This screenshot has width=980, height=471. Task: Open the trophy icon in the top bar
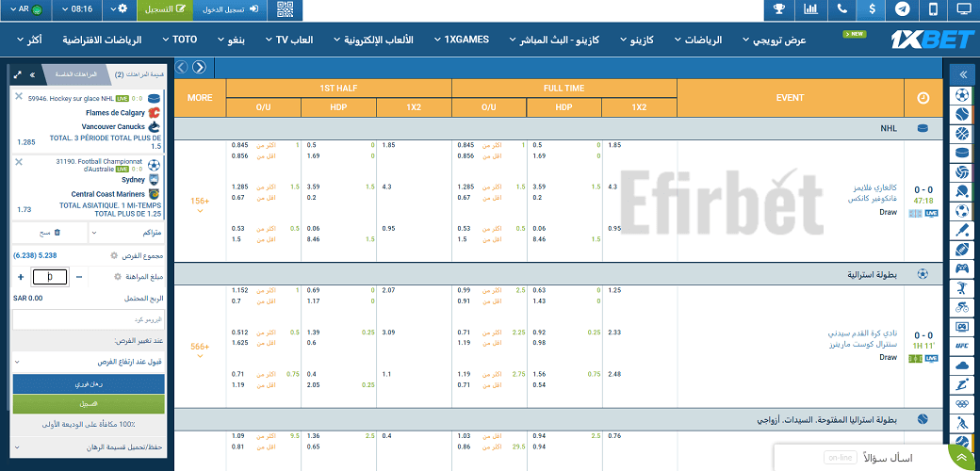(779, 9)
